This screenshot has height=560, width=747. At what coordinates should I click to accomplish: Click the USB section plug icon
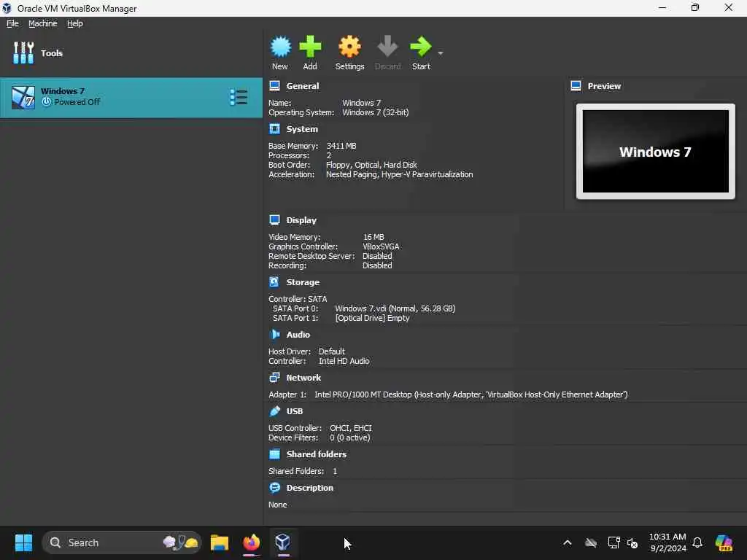(x=274, y=411)
